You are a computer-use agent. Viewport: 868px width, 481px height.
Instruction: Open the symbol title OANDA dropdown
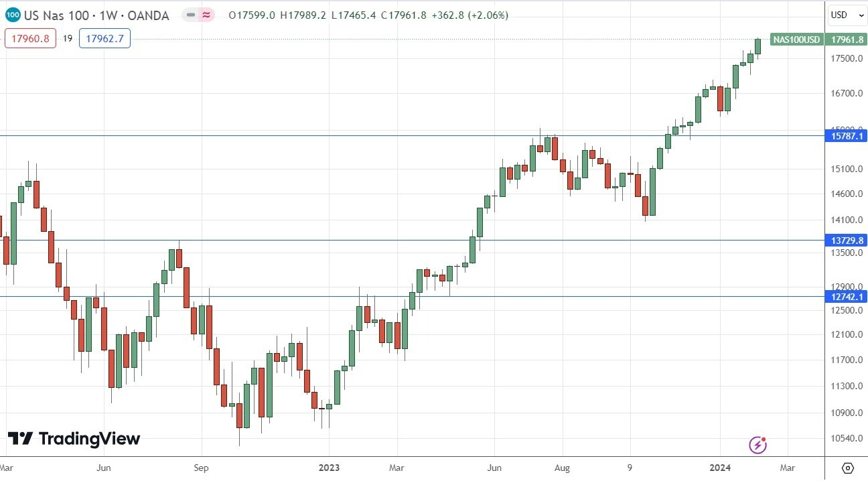click(x=150, y=15)
